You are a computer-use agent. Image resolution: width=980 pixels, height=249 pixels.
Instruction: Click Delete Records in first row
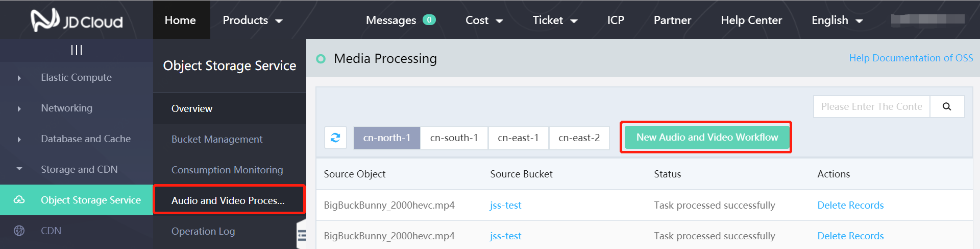[850, 205]
